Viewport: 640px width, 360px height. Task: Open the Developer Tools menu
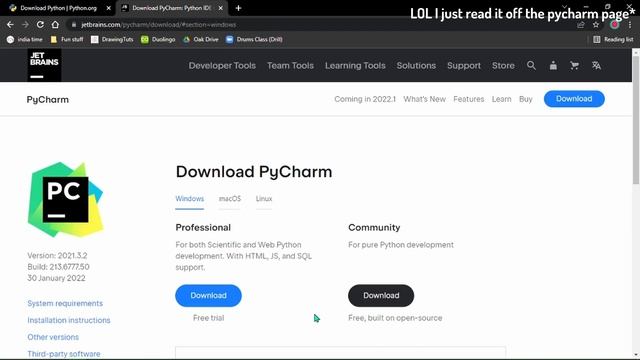coord(222,65)
